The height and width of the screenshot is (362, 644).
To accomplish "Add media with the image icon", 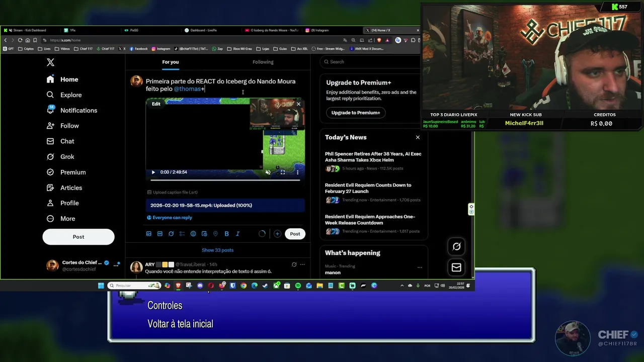I will click(149, 234).
